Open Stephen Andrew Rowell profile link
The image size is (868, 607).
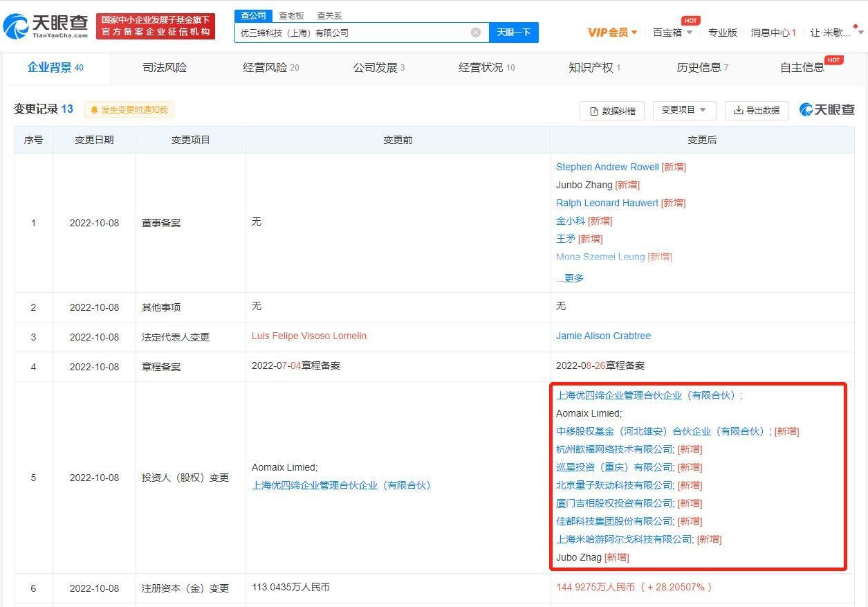pyautogui.click(x=607, y=167)
